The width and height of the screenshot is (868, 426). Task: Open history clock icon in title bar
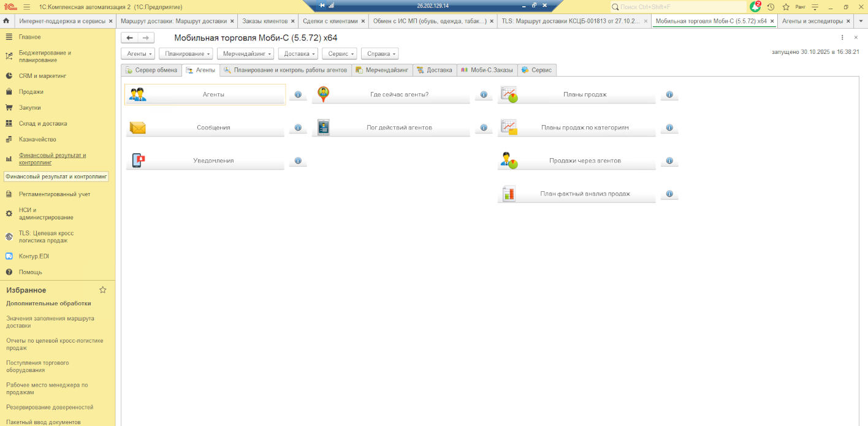pyautogui.click(x=771, y=7)
